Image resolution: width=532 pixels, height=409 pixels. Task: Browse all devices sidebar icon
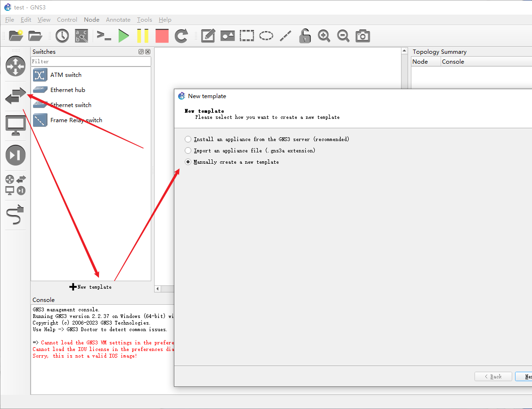click(16, 185)
